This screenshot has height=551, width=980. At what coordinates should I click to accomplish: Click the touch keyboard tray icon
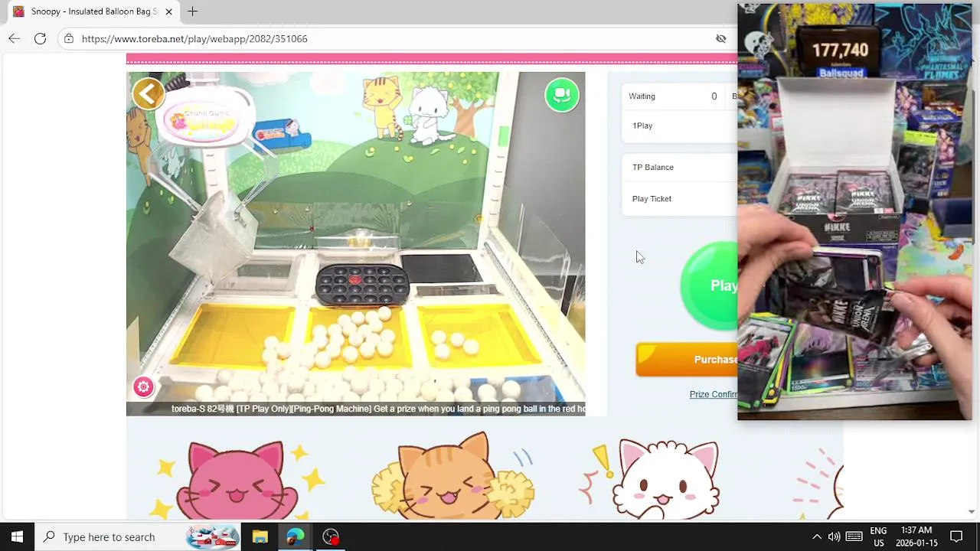click(x=854, y=536)
